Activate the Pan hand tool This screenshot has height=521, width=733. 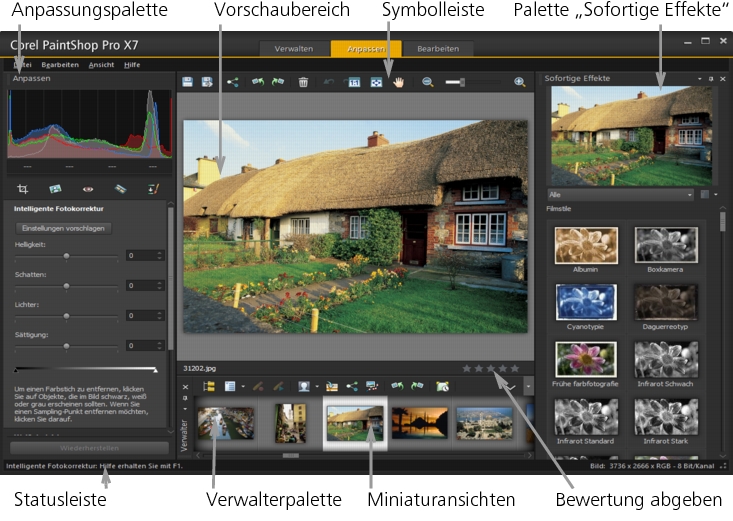(397, 82)
